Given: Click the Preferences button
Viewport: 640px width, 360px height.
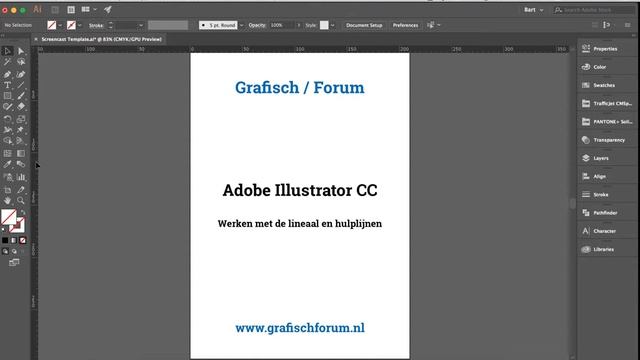Looking at the screenshot, I should 405,25.
